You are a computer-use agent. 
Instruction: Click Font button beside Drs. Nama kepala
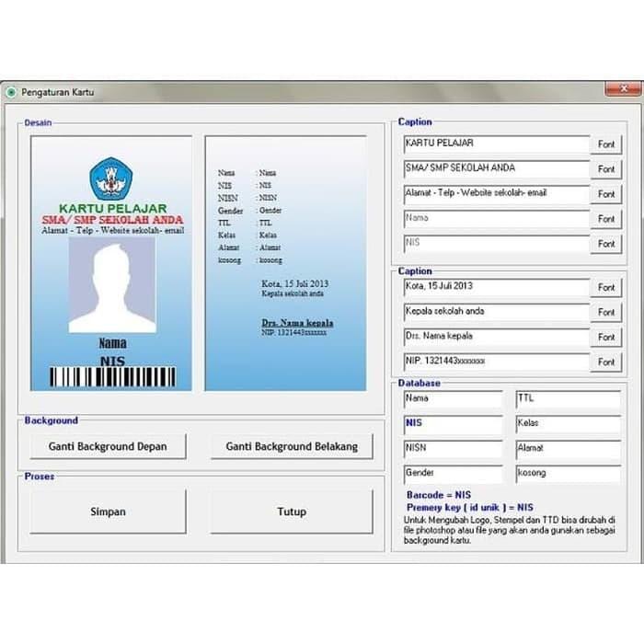606,337
